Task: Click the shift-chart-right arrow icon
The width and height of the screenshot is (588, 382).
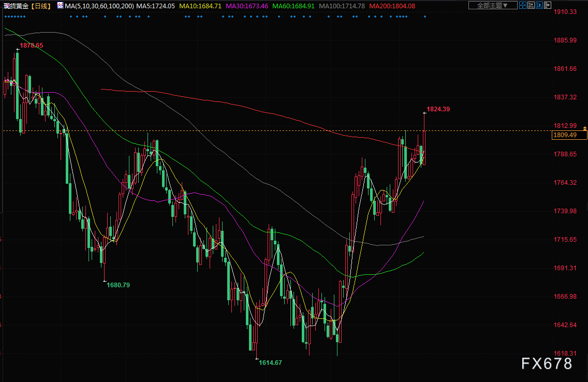Action: [x=548, y=5]
